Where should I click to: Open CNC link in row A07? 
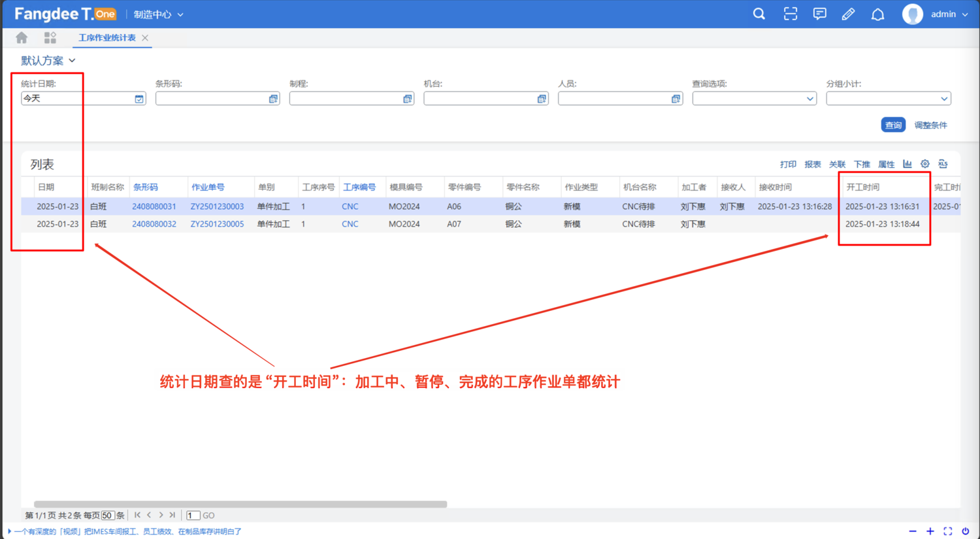click(350, 224)
